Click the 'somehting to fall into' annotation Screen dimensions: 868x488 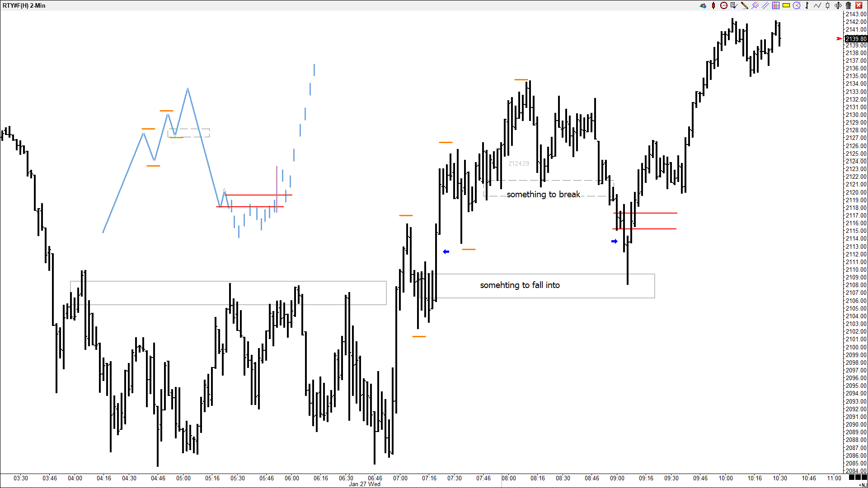coord(520,285)
